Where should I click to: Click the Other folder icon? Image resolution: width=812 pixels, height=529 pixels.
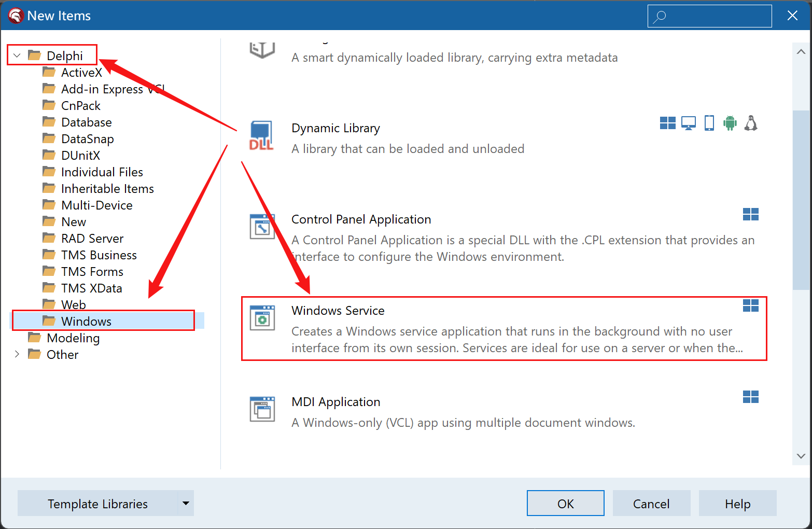tap(35, 354)
